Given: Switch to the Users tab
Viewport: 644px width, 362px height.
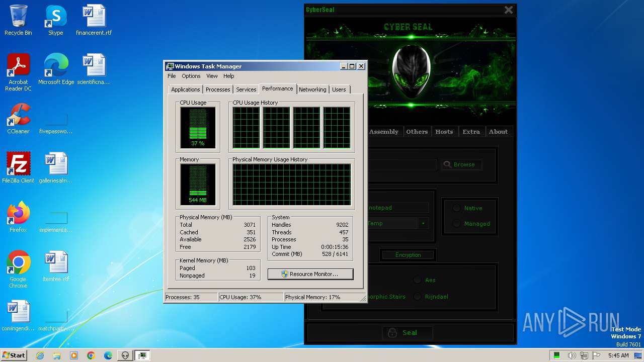Looking at the screenshot, I should coord(339,89).
